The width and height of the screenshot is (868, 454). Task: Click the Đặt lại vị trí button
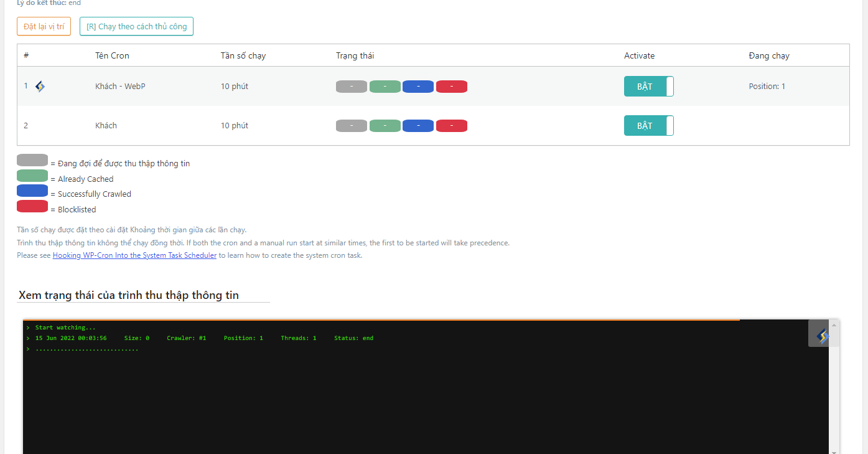click(x=44, y=26)
